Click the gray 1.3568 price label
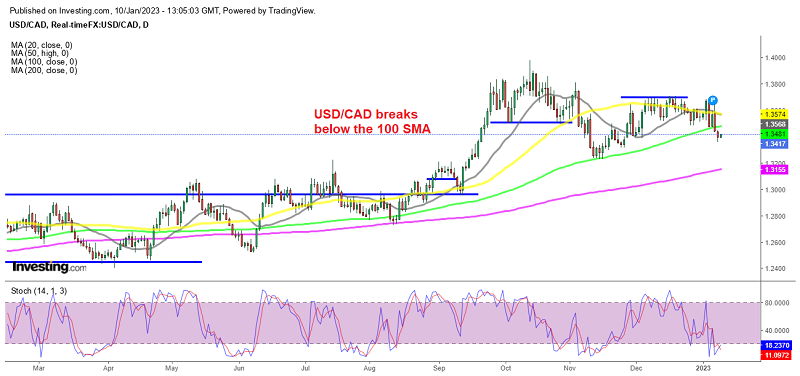This screenshot has height=376, width=800. point(774,124)
